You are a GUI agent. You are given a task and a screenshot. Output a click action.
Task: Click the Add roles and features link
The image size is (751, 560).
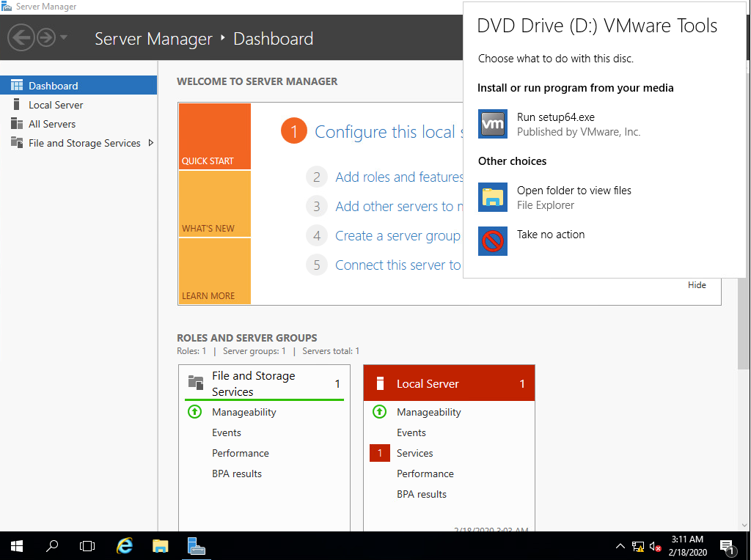click(398, 177)
